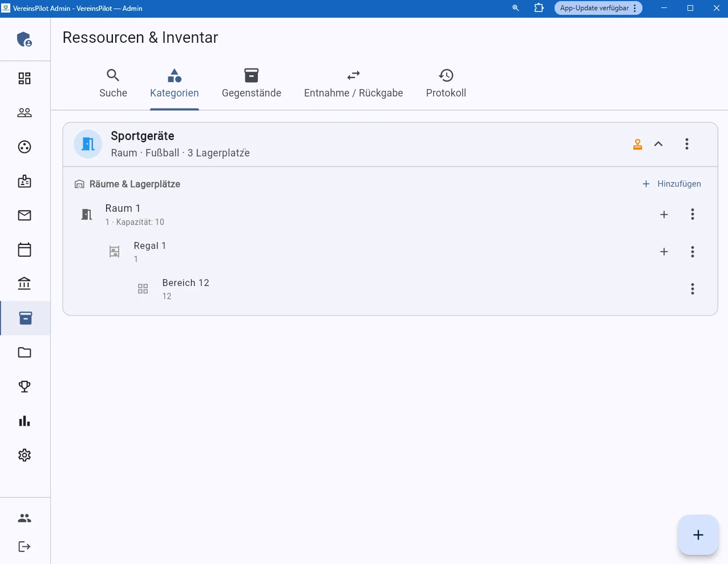Image resolution: width=728 pixels, height=564 pixels.
Task: Click the logout icon at sidebar bottom
Action: tap(25, 546)
